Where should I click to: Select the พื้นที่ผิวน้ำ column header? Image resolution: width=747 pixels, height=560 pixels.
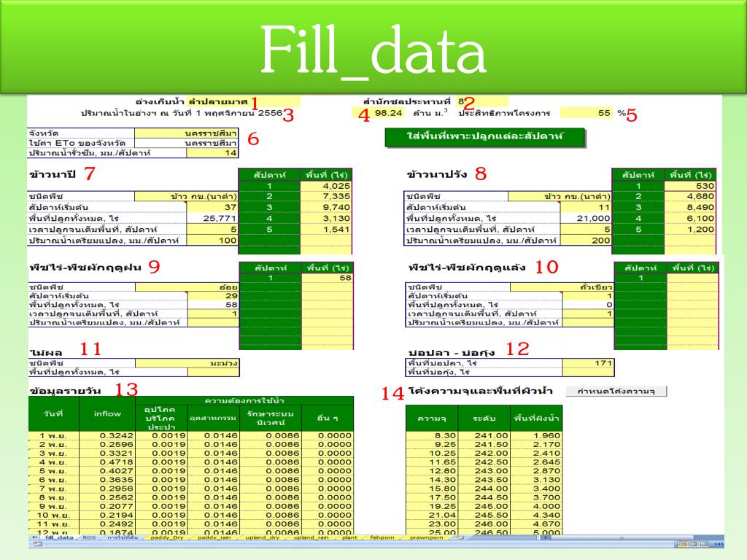pos(536,418)
